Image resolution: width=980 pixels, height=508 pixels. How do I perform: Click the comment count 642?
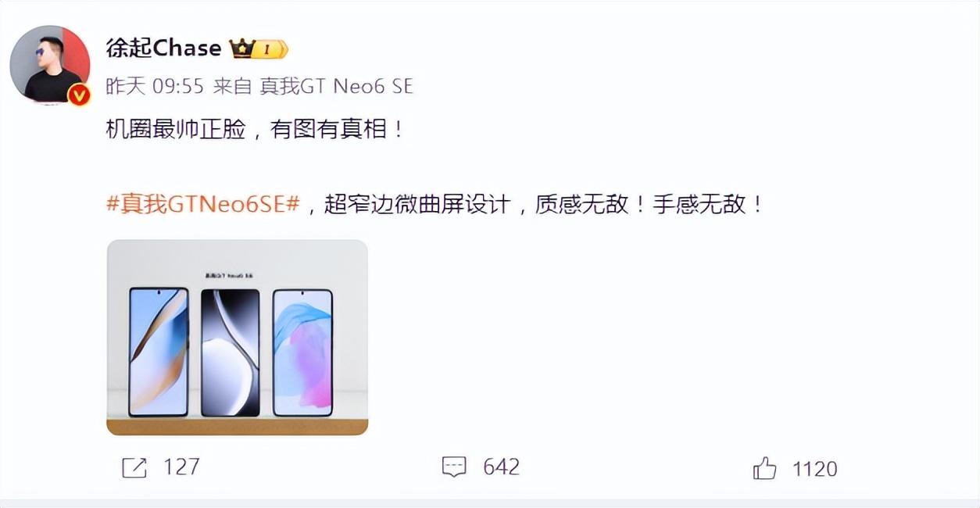pos(501,467)
